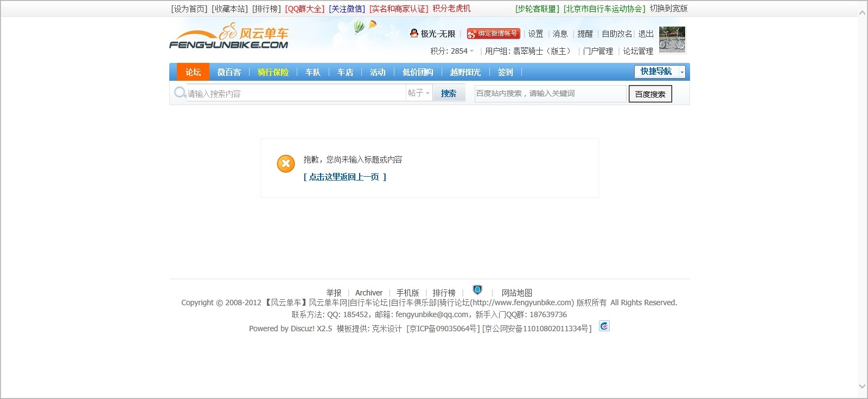868x399 pixels.
Task: Select the 论坛 tab in navigation bar
Action: coord(193,72)
